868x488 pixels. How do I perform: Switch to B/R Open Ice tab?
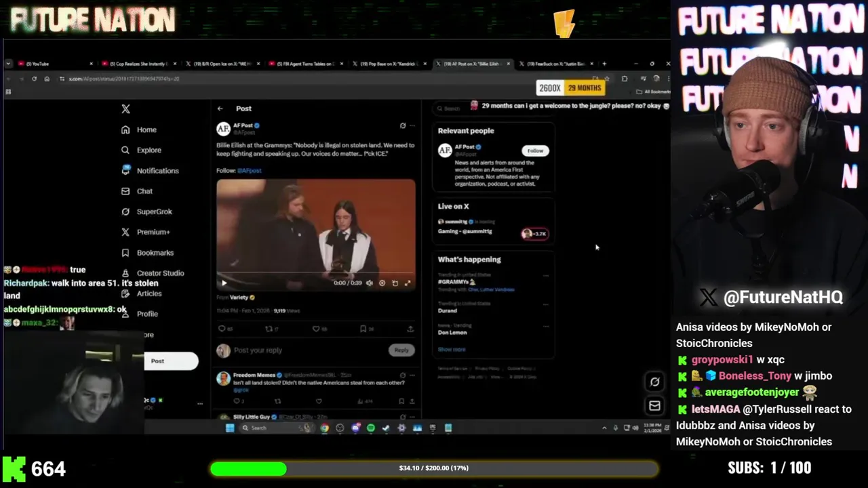pyautogui.click(x=222, y=64)
